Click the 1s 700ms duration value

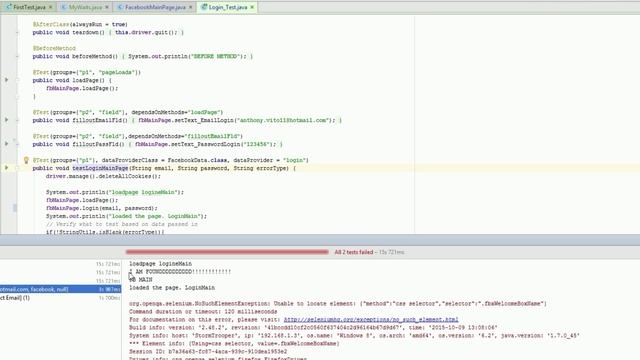(x=109, y=298)
